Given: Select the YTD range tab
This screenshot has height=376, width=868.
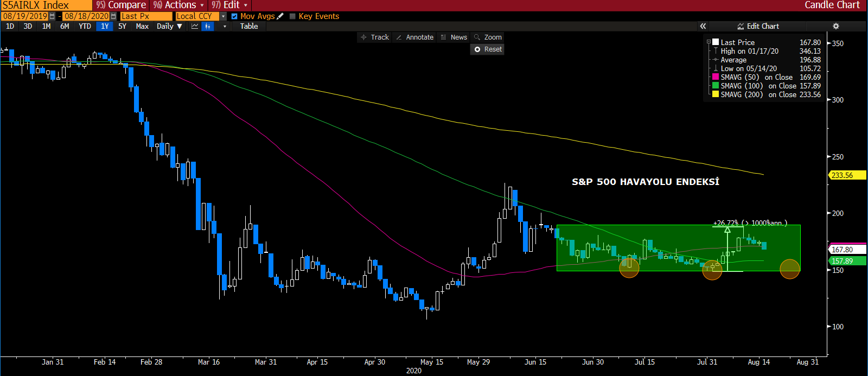Looking at the screenshot, I should pyautogui.click(x=85, y=26).
